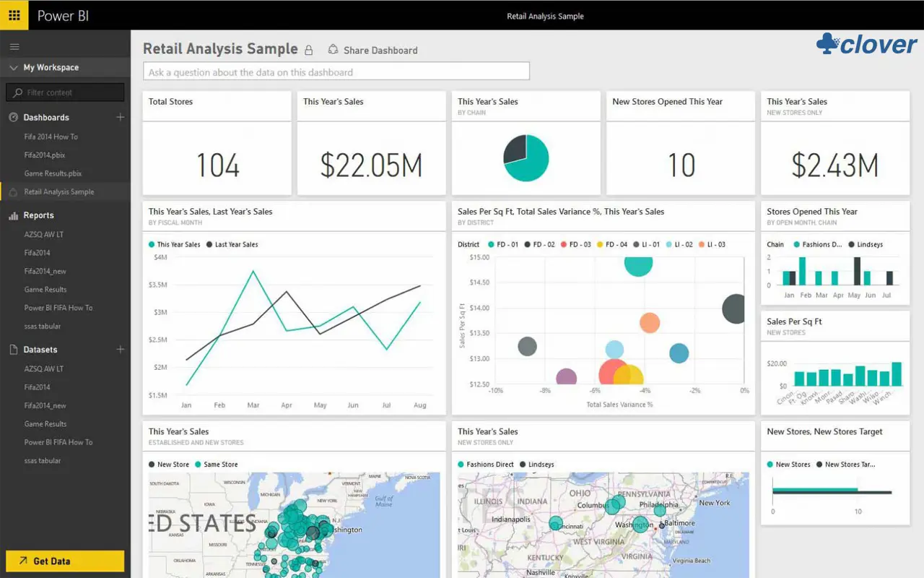The image size is (924, 578).
Task: Click Fashions Direct legend on new stores map
Action: (485, 465)
